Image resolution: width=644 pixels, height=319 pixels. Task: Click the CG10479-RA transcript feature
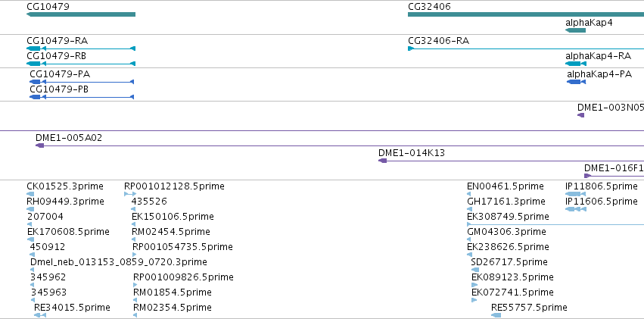point(81,48)
